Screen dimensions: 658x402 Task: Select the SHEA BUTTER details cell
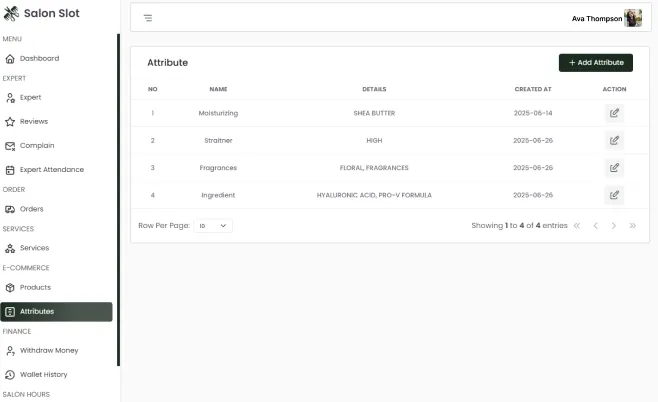click(x=374, y=113)
